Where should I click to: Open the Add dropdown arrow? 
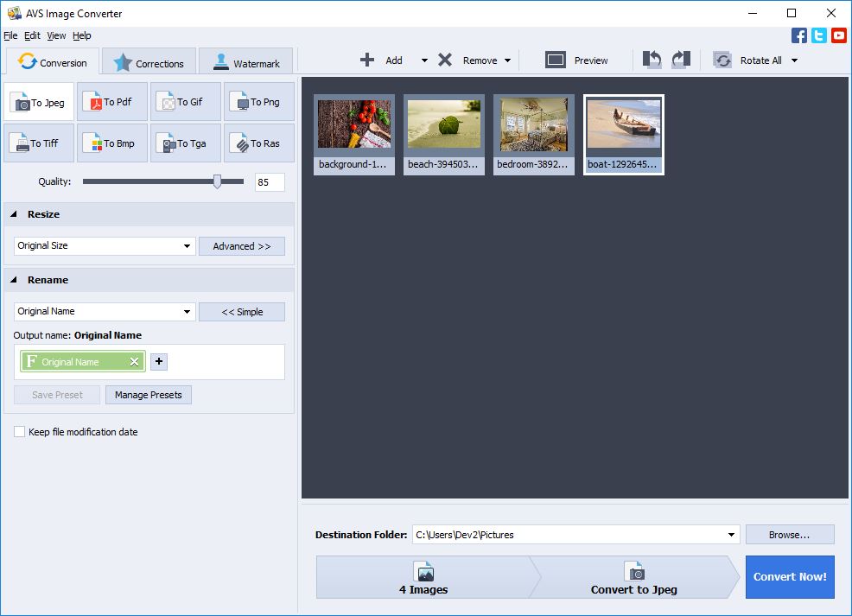[424, 60]
